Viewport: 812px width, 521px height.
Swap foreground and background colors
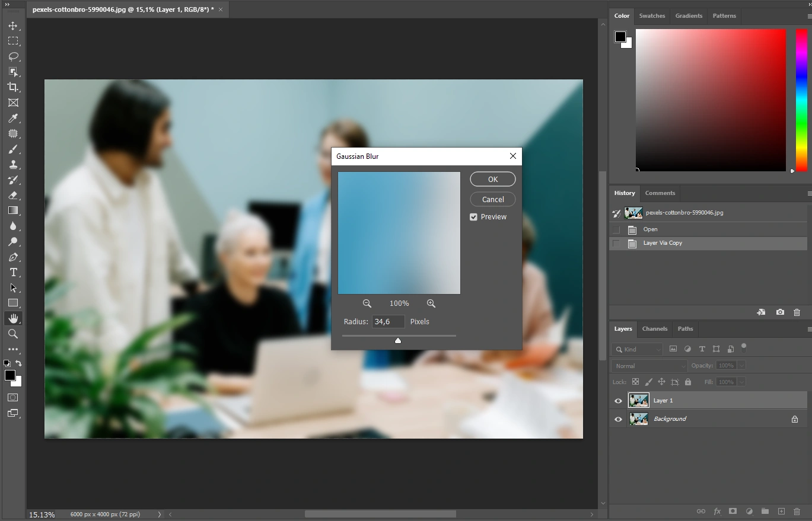click(x=19, y=363)
